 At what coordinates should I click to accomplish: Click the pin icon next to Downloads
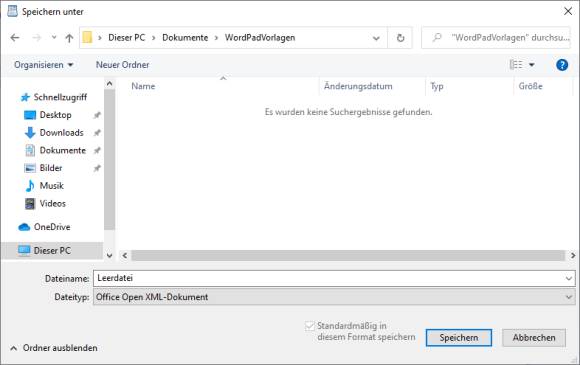point(97,133)
